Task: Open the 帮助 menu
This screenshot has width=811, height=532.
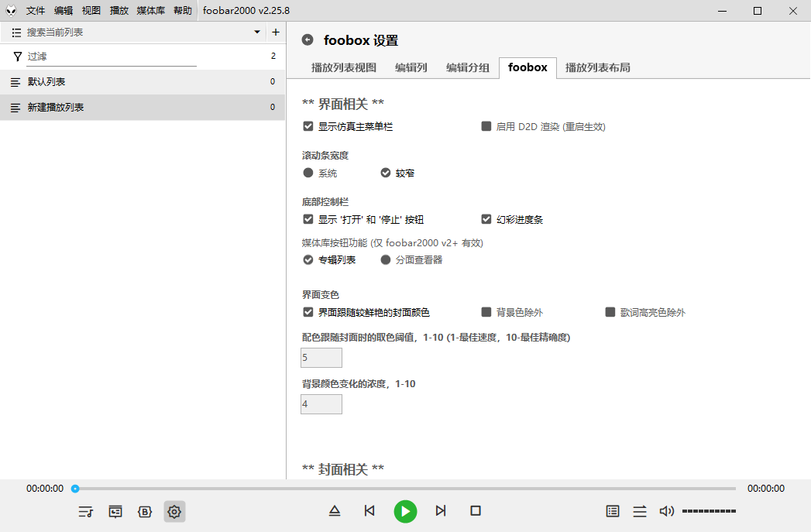Action: point(183,10)
